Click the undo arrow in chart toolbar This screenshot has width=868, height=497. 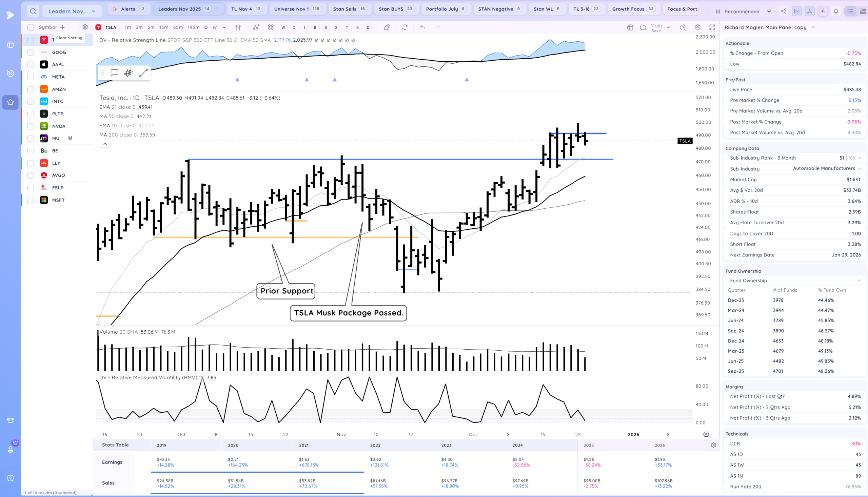coord(422,27)
